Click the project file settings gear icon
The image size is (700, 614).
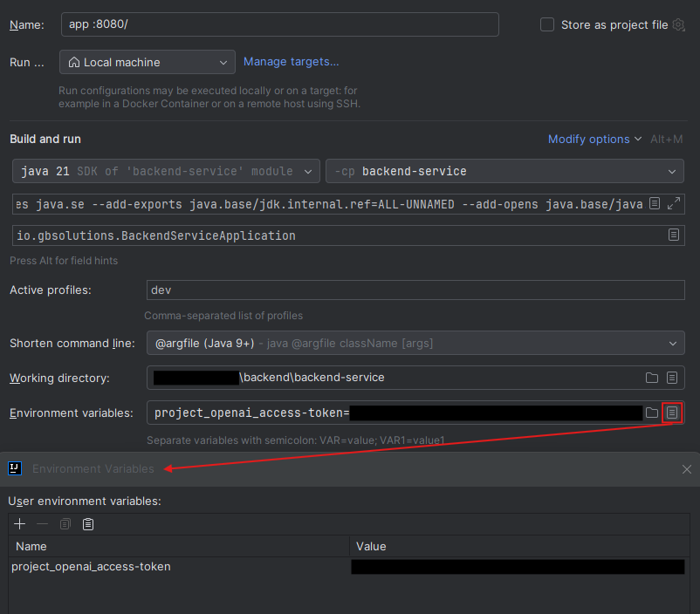(678, 24)
